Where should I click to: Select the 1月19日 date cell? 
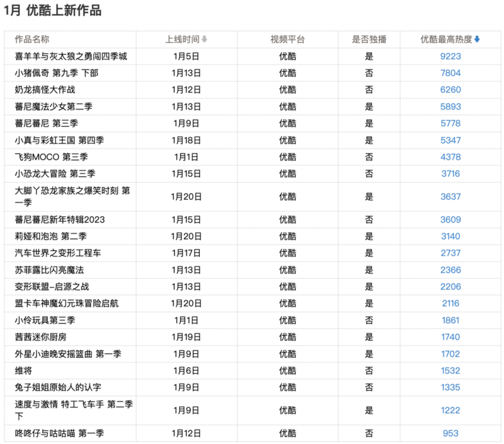click(x=186, y=337)
